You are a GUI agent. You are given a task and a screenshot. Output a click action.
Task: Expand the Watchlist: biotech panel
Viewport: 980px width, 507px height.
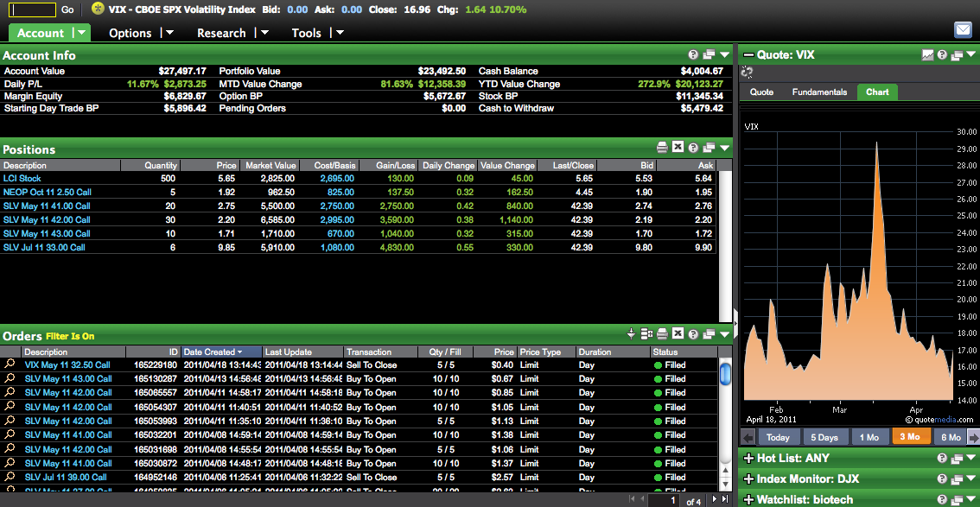click(x=748, y=499)
